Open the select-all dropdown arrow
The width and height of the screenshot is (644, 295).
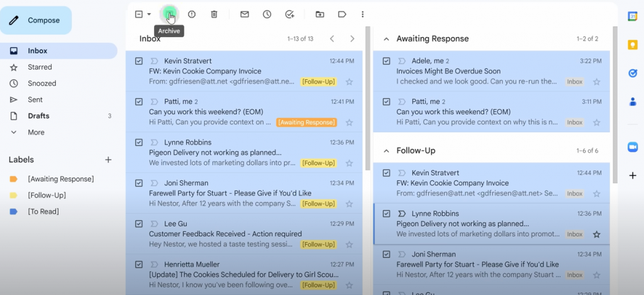[149, 14]
